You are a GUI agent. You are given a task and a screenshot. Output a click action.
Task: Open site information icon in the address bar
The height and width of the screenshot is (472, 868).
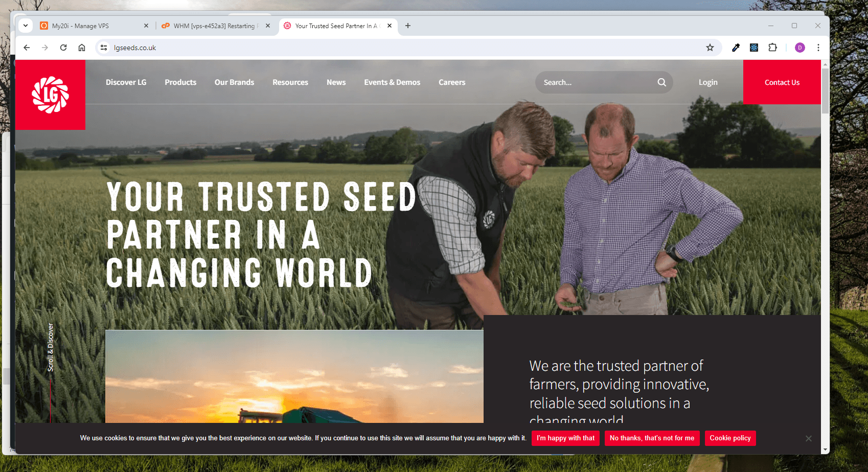pyautogui.click(x=104, y=47)
